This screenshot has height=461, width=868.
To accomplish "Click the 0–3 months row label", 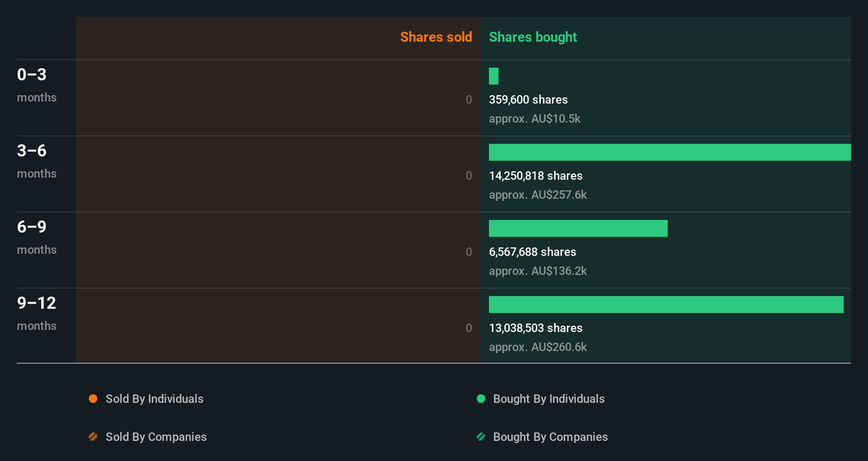I will click(36, 85).
